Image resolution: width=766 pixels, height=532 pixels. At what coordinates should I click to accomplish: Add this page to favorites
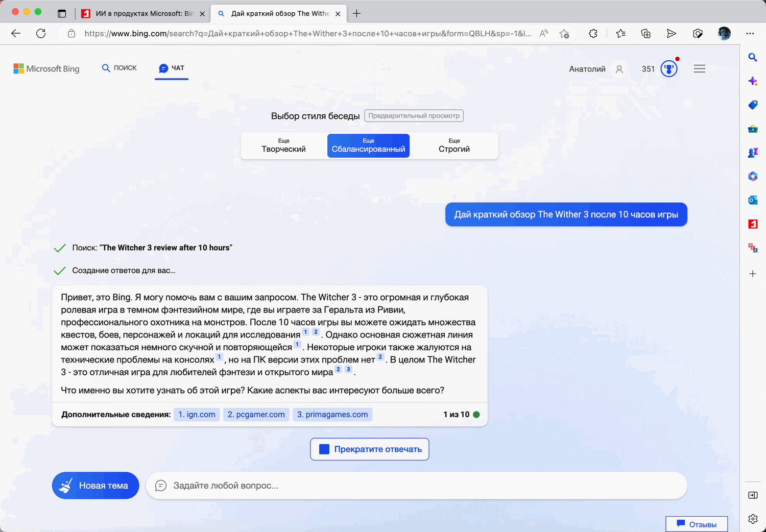point(564,34)
